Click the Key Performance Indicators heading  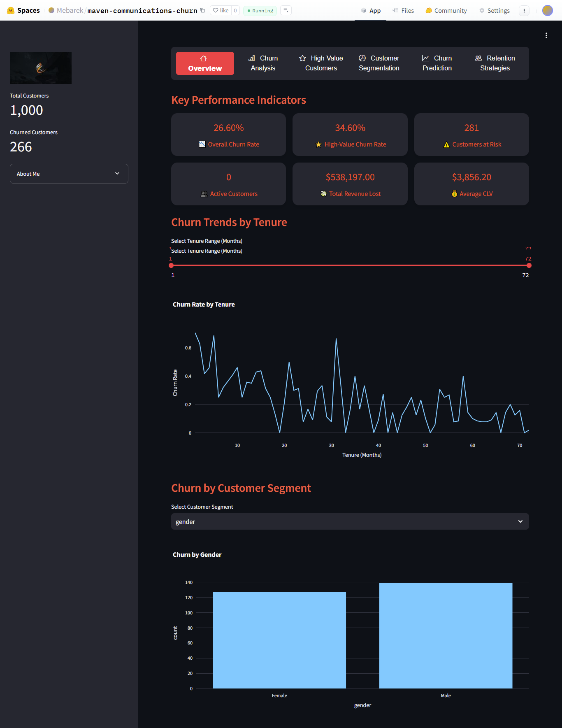click(239, 100)
